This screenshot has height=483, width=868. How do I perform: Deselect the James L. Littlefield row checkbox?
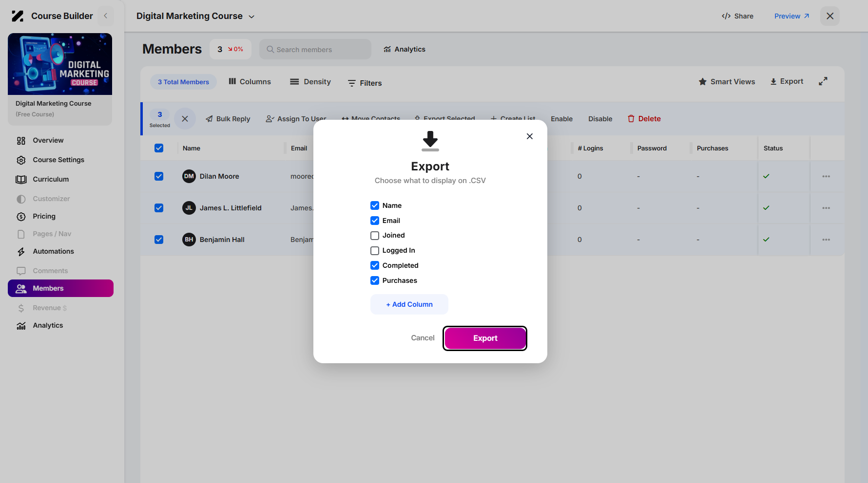[159, 208]
